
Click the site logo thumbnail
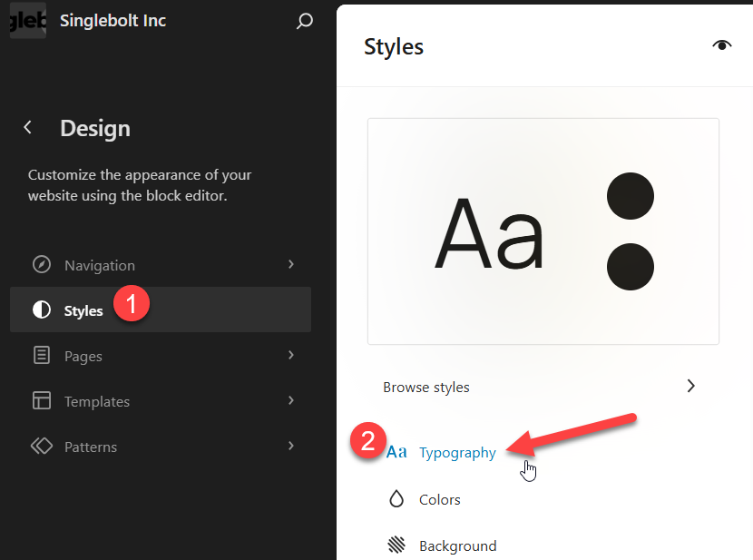[x=28, y=20]
